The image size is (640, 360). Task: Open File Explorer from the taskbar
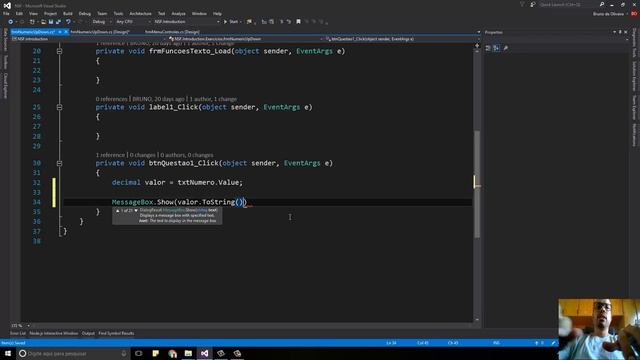pyautogui.click(x=188, y=353)
